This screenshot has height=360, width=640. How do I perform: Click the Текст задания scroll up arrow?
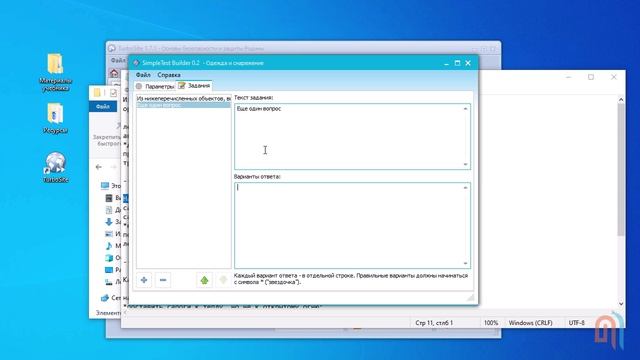pyautogui.click(x=465, y=109)
